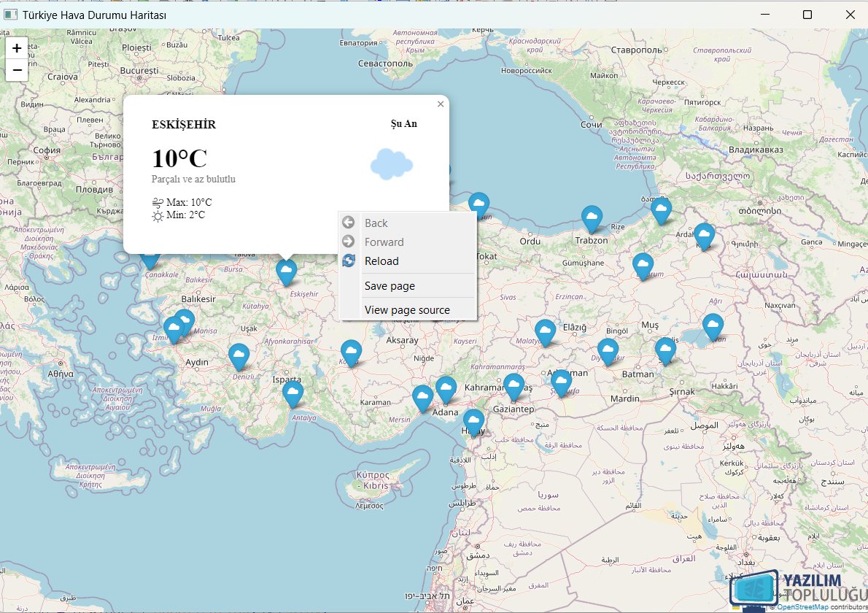
Task: Minimize the weather map window
Action: point(765,15)
